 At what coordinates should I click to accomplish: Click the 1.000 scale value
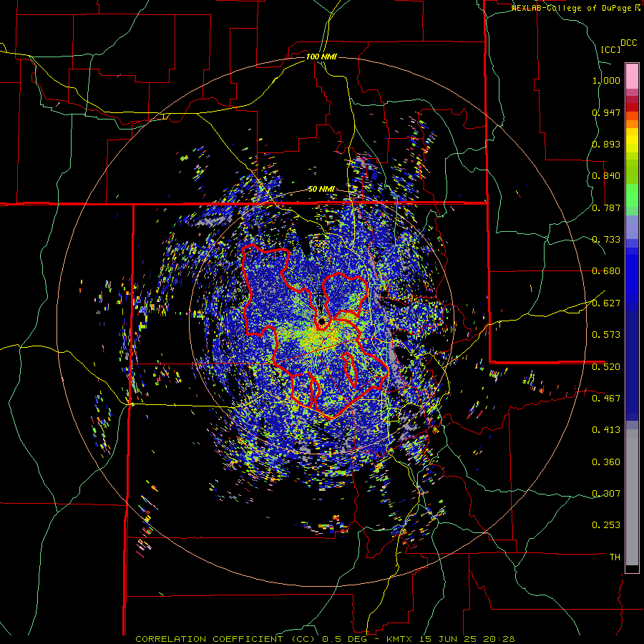(606, 80)
